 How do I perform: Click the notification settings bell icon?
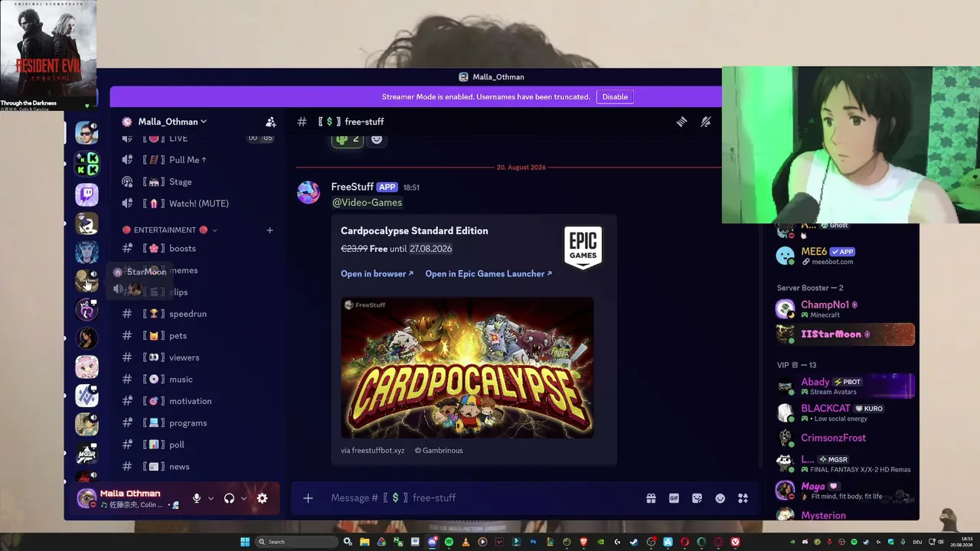[x=706, y=122]
